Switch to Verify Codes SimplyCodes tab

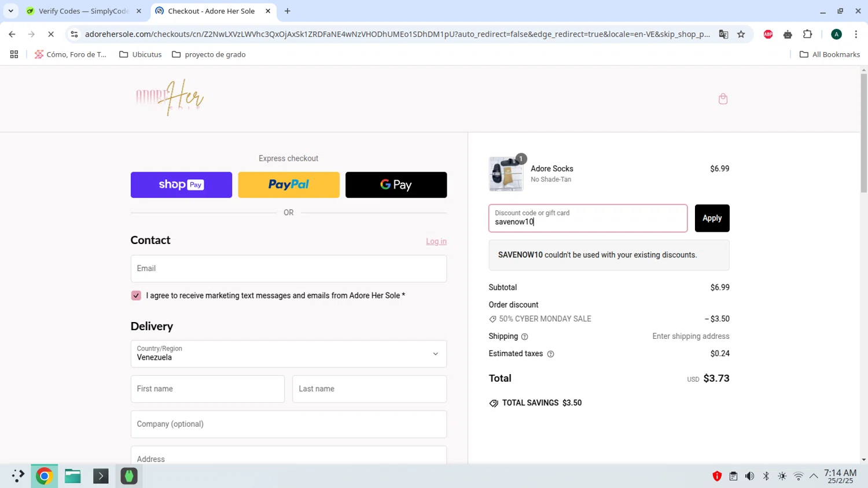click(83, 11)
